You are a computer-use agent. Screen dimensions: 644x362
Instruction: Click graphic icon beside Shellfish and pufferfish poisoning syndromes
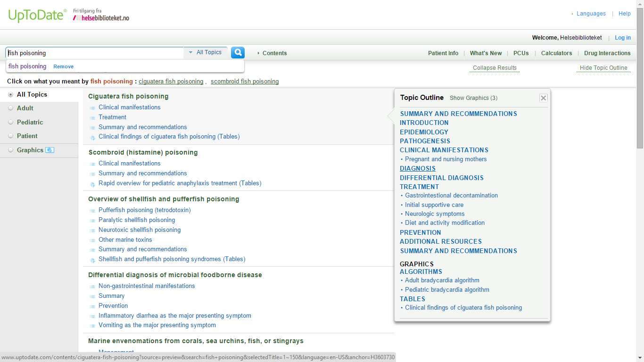[92, 260]
